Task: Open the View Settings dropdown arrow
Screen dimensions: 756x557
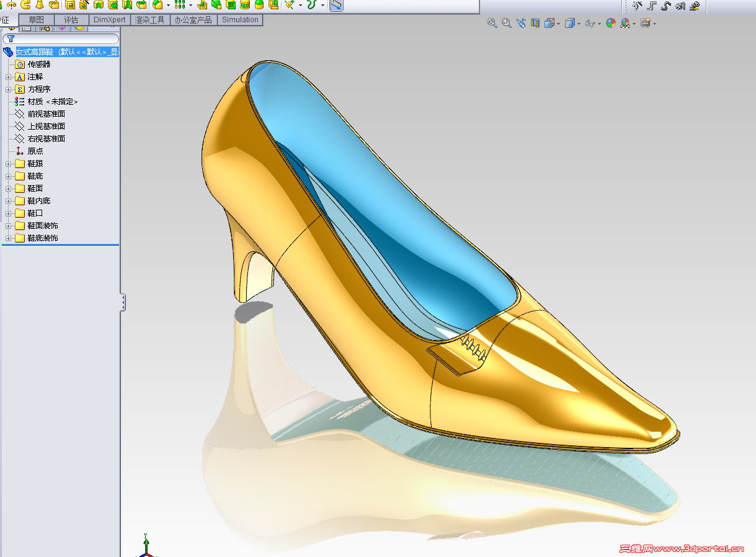Action: coord(655,24)
